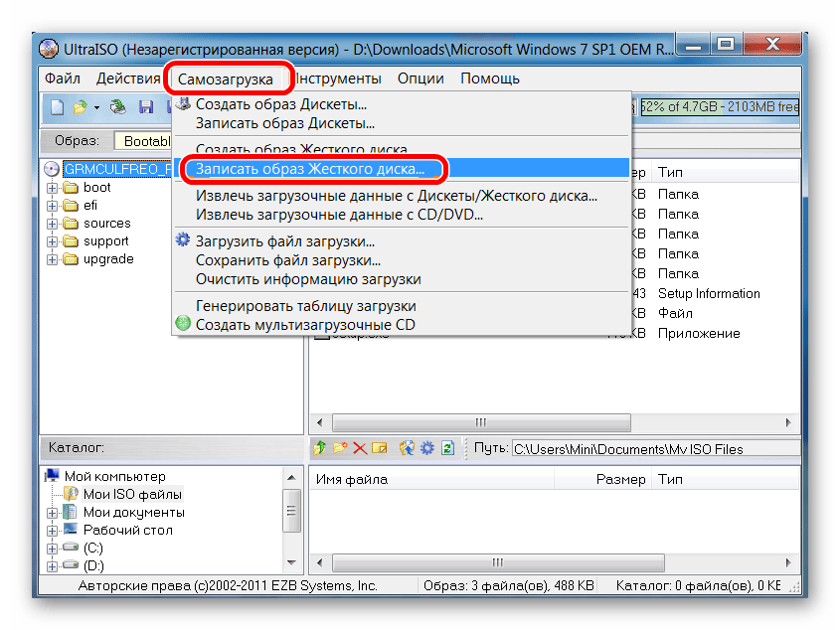Click the Путь path input field
Screen dimensions: 840x630
click(x=651, y=449)
